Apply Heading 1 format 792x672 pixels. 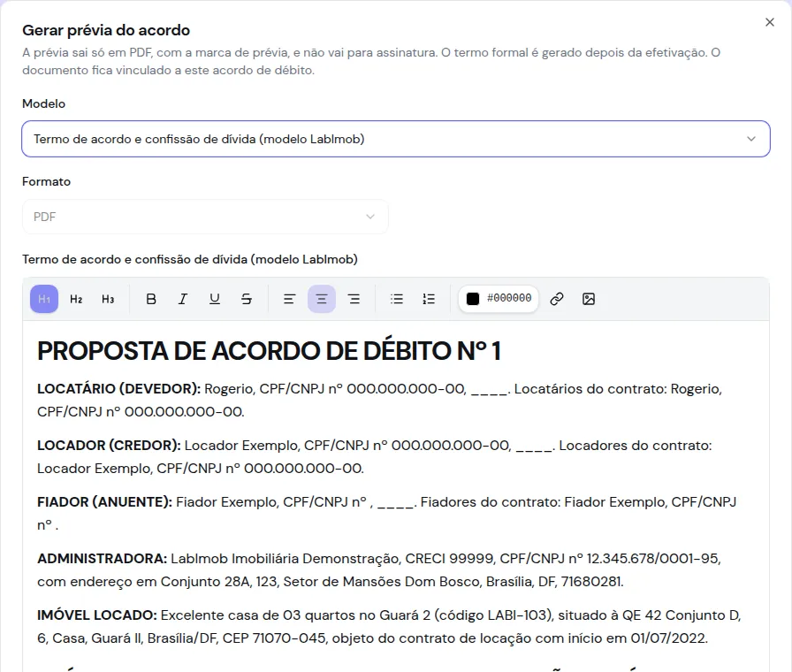pos(44,299)
